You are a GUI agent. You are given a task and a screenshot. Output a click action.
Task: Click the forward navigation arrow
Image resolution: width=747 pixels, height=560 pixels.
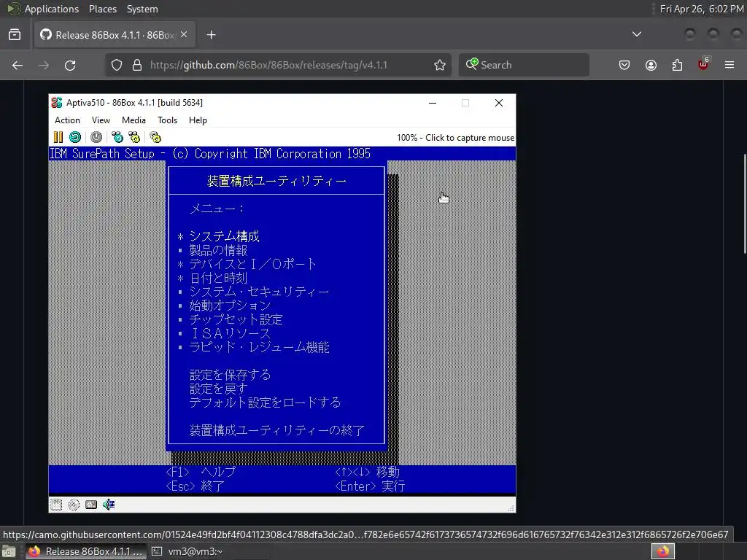pos(44,65)
